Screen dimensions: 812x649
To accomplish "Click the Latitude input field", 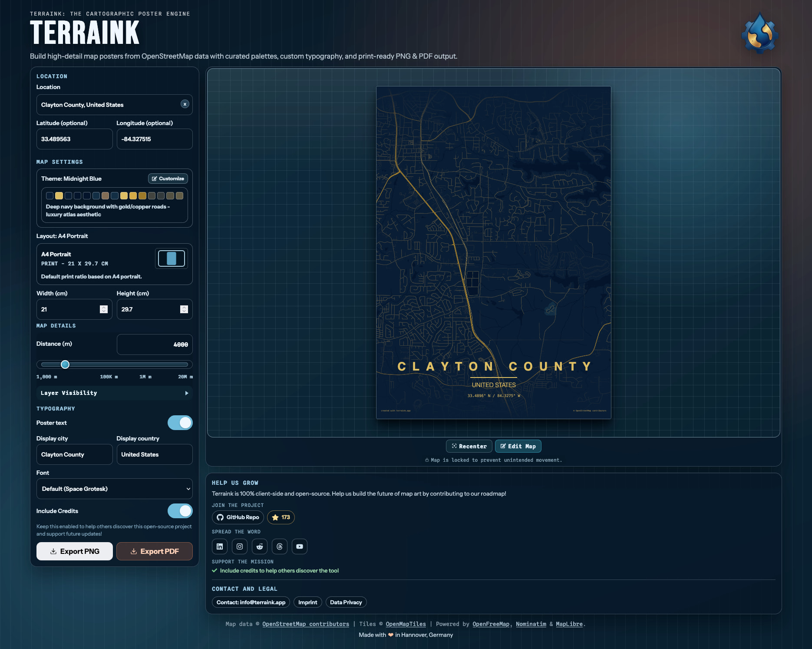I will pyautogui.click(x=74, y=139).
